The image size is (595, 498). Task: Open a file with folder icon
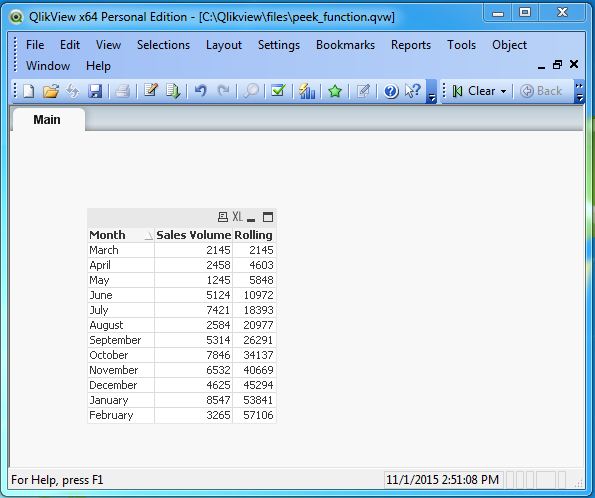coord(50,91)
